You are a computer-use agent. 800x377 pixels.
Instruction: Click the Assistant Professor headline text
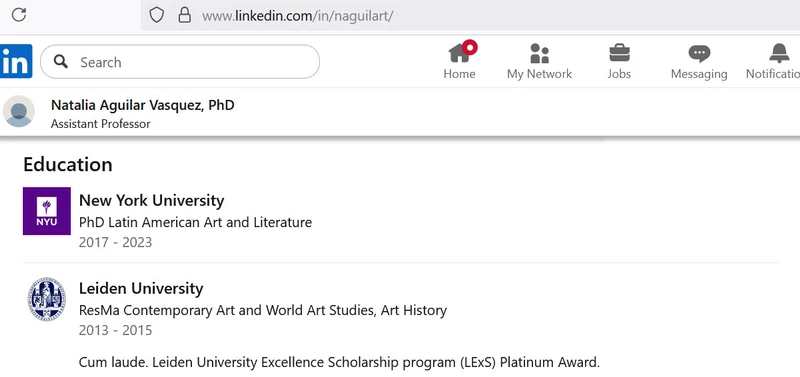[x=101, y=124]
